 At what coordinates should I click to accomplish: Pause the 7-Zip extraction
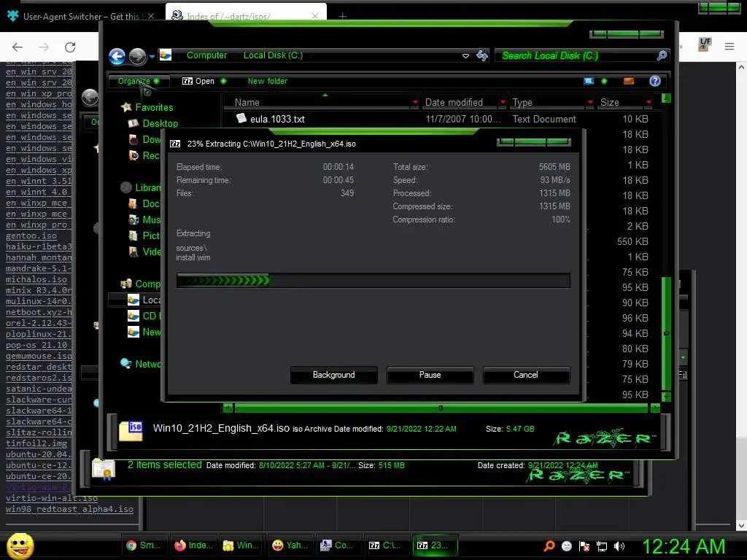(430, 375)
